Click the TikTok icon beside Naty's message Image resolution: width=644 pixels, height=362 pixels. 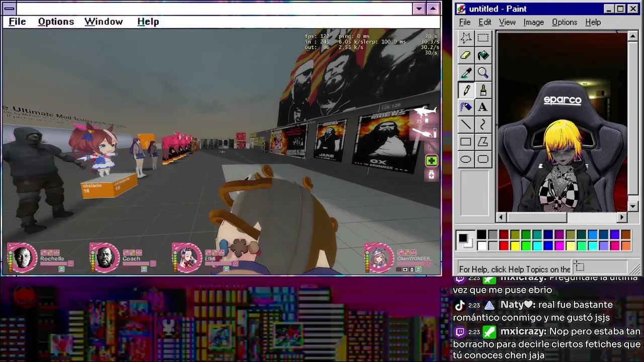459,305
